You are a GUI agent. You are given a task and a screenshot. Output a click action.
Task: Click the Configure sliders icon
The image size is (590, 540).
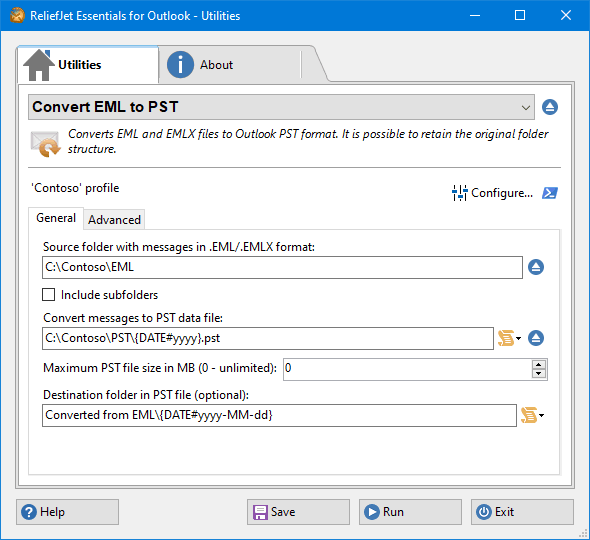click(x=460, y=193)
